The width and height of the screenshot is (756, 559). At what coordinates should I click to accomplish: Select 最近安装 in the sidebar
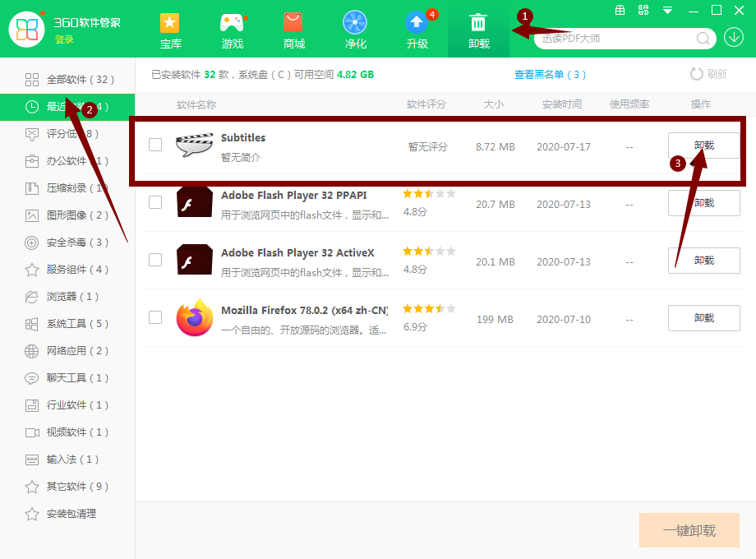point(67,107)
